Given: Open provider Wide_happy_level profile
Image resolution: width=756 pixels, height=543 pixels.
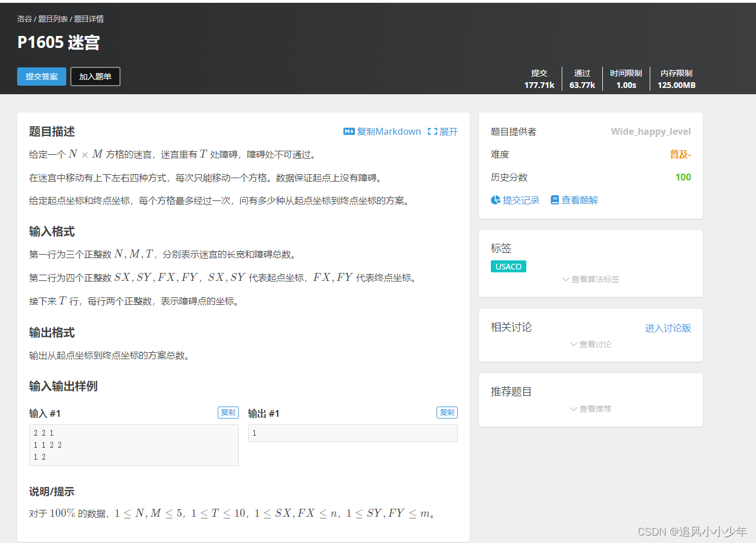Looking at the screenshot, I should [651, 131].
